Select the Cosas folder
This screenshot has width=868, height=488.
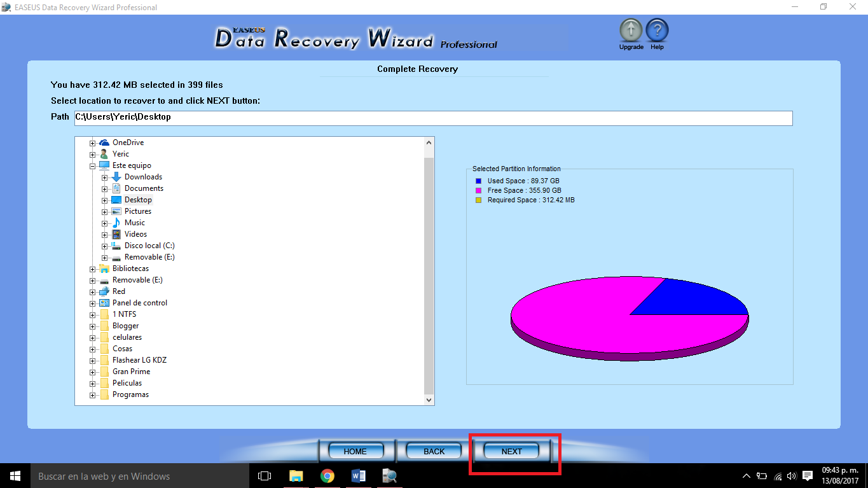(123, 349)
